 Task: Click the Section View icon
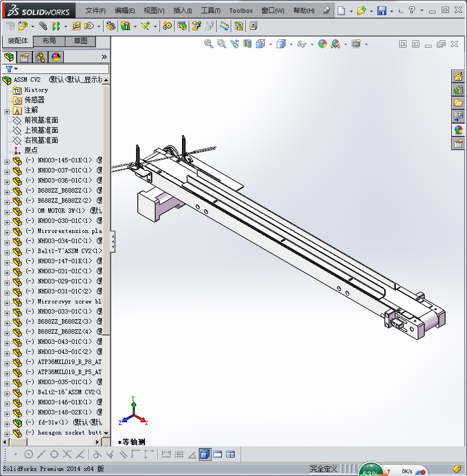[247, 44]
